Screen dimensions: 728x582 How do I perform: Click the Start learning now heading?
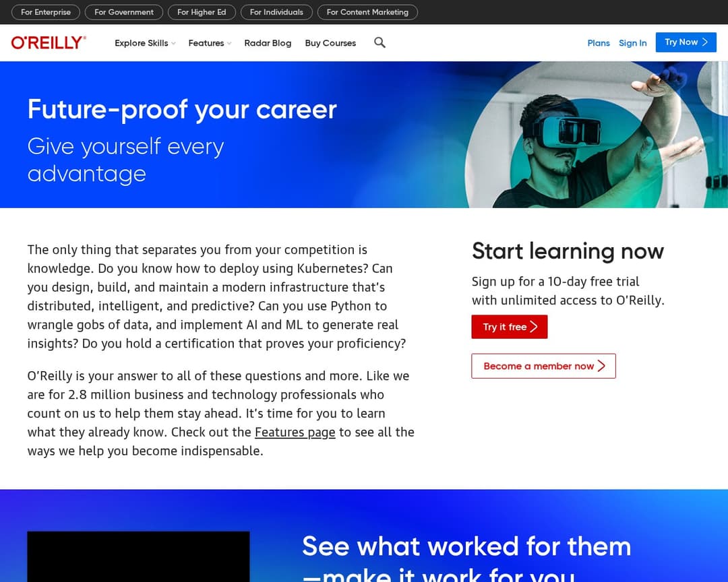coord(568,251)
